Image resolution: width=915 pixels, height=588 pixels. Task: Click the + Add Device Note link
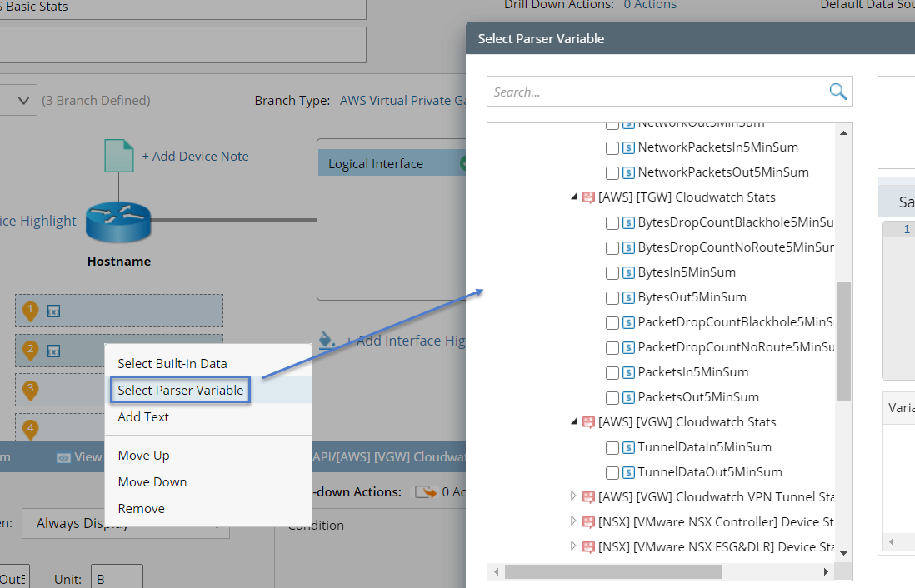[x=196, y=157]
